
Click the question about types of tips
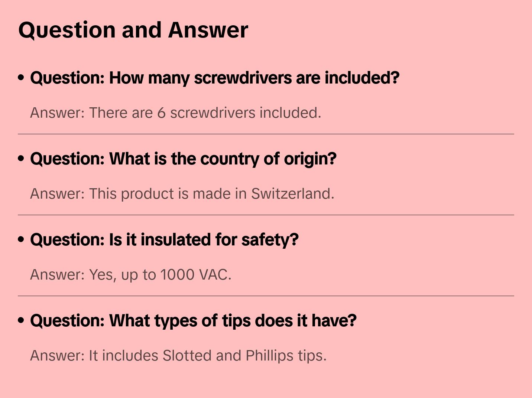[193, 321]
